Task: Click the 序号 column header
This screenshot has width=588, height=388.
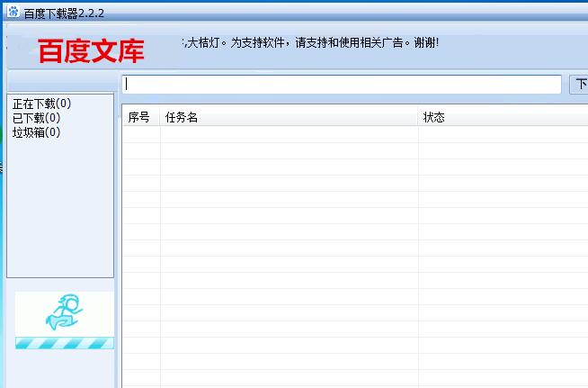Action: click(x=141, y=117)
